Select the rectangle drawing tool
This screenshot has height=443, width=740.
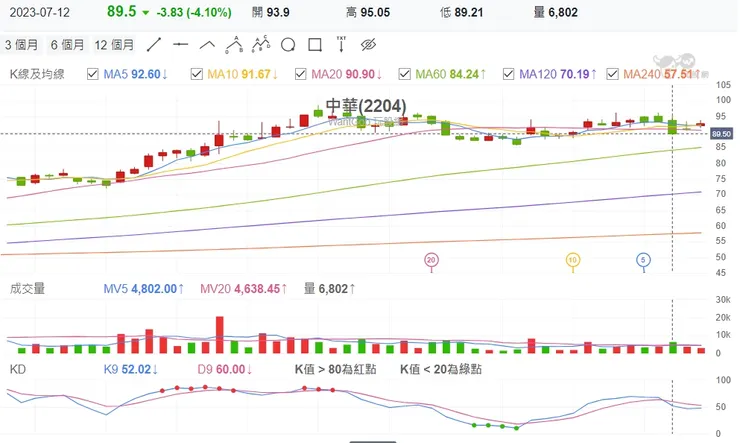[315, 45]
